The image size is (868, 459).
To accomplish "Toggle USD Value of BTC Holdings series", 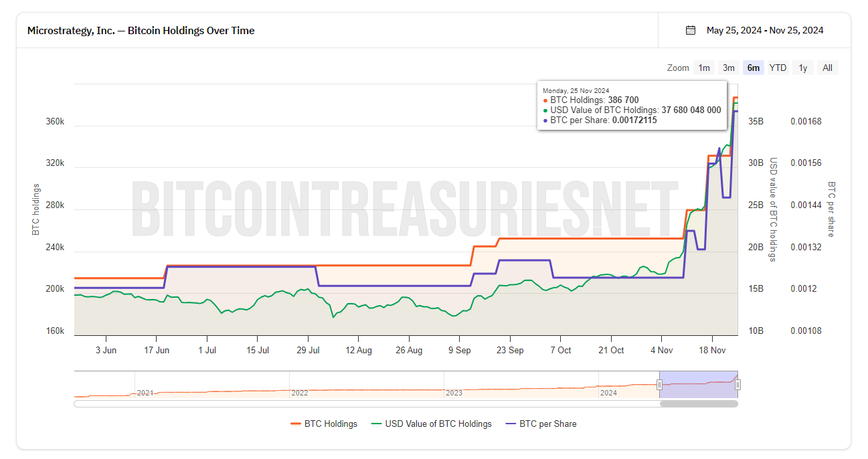I will [x=432, y=424].
